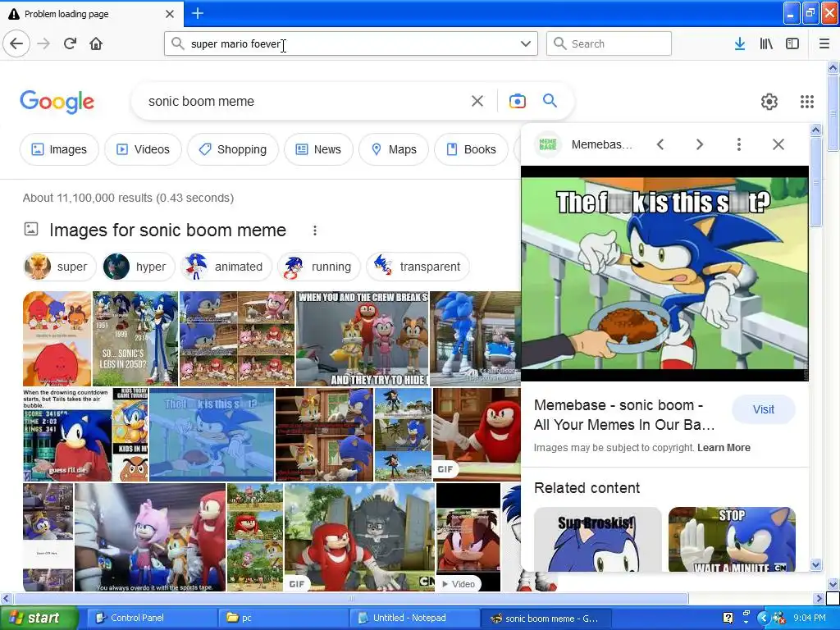Switch to the Images search tab
Viewport: 840px width, 630px height.
pos(59,149)
